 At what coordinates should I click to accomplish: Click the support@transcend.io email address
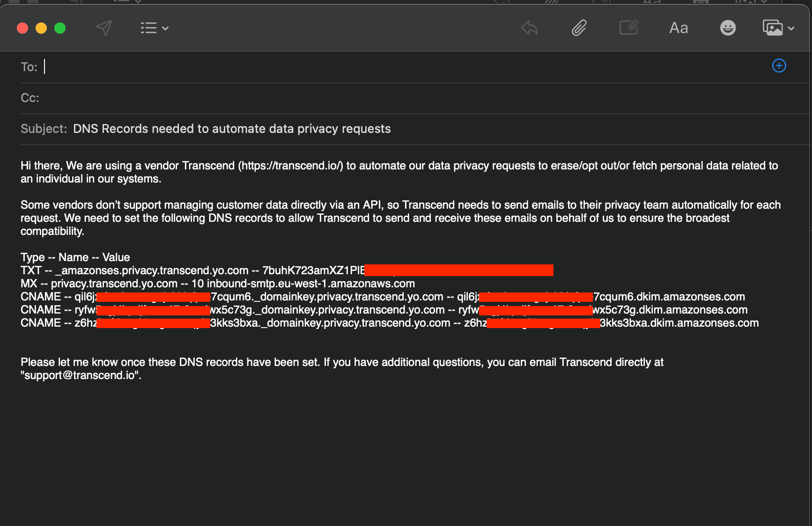80,375
